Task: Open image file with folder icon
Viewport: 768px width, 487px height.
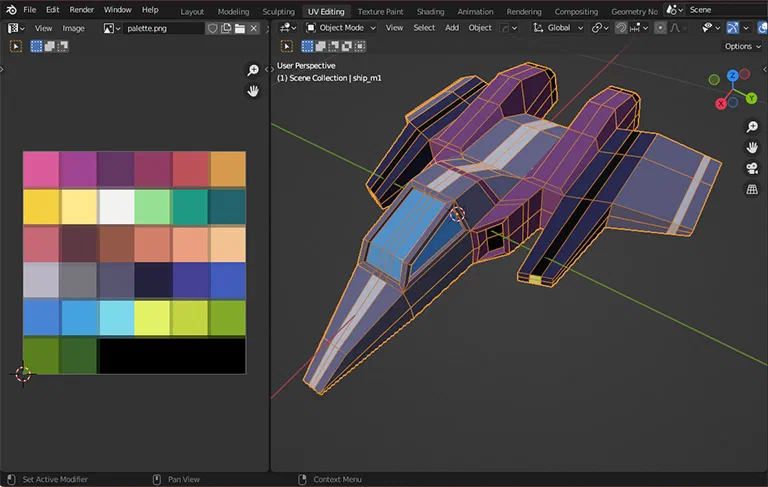Action: click(240, 28)
